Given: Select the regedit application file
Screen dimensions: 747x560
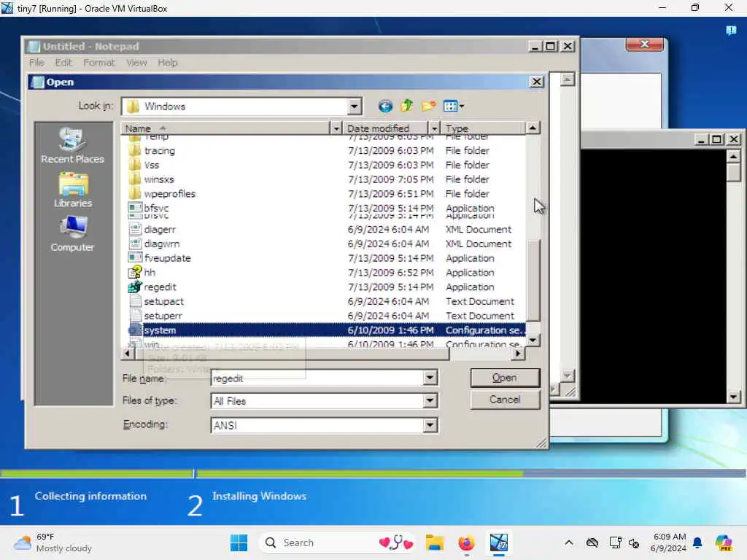Looking at the screenshot, I should (x=160, y=287).
